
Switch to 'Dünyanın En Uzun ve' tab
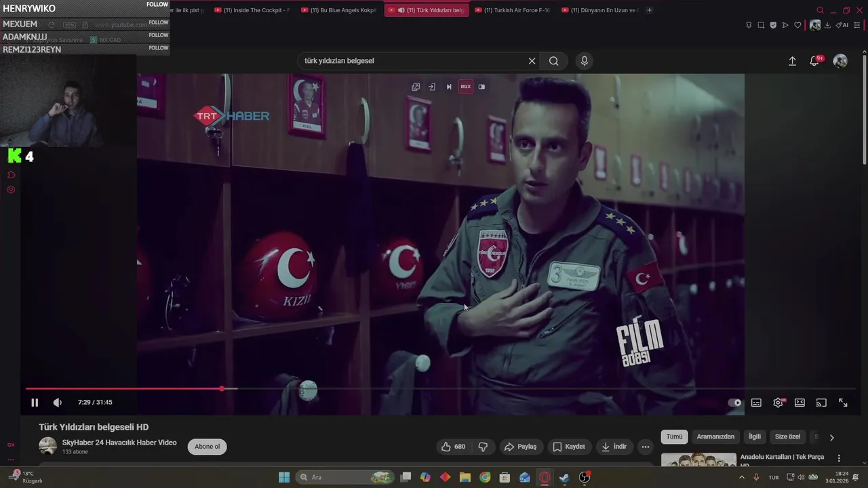(x=599, y=10)
